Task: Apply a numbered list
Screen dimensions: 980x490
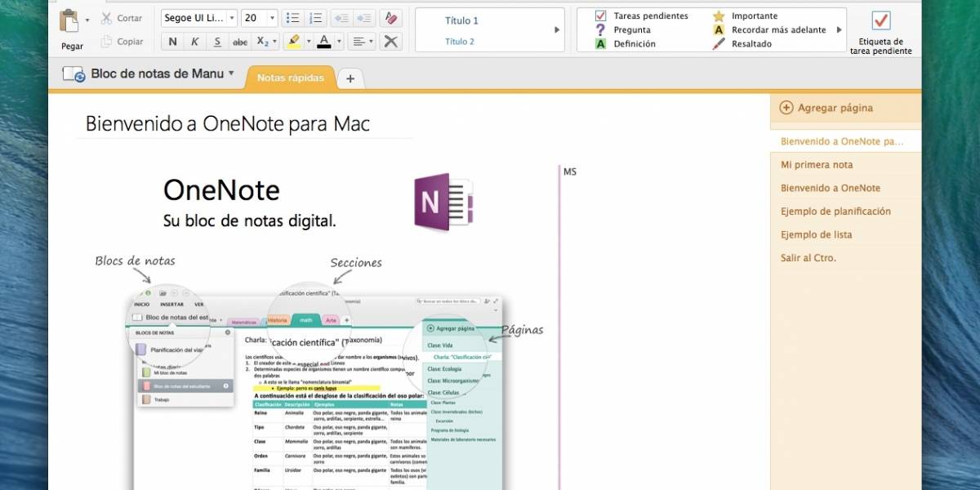Action: [315, 18]
